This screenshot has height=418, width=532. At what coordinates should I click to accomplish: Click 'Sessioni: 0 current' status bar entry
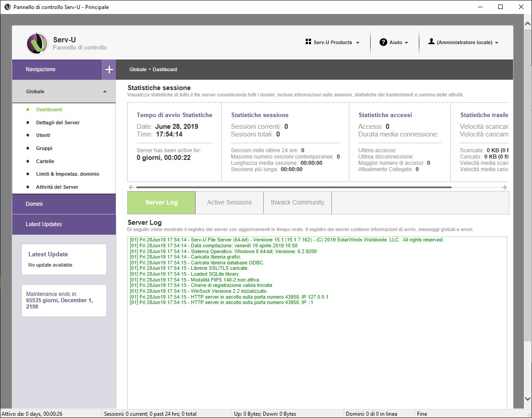coord(150,413)
